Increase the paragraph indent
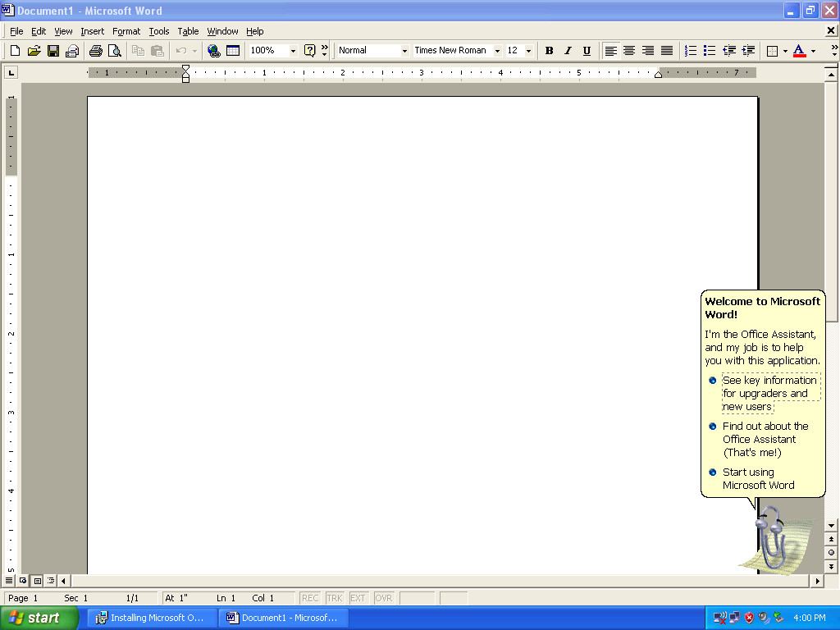Viewport: 840px width, 630px height. 748,50
